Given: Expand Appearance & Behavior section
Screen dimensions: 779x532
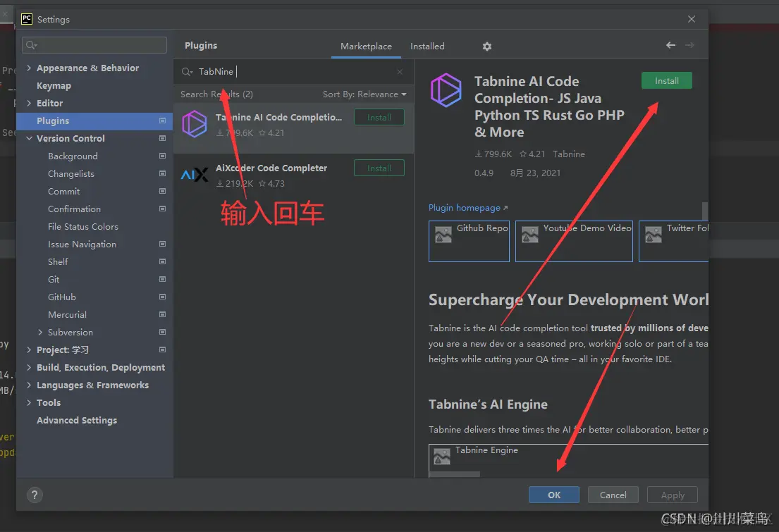Looking at the screenshot, I should coord(29,68).
